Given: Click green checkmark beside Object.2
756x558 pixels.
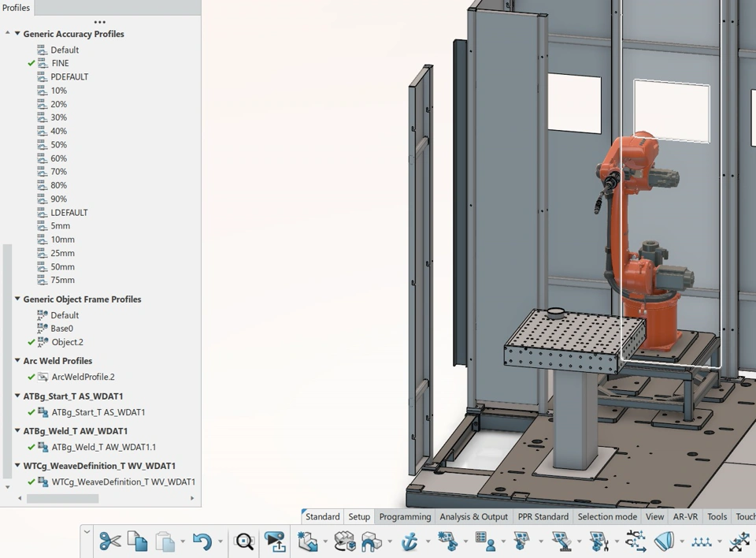Looking at the screenshot, I should click(31, 342).
